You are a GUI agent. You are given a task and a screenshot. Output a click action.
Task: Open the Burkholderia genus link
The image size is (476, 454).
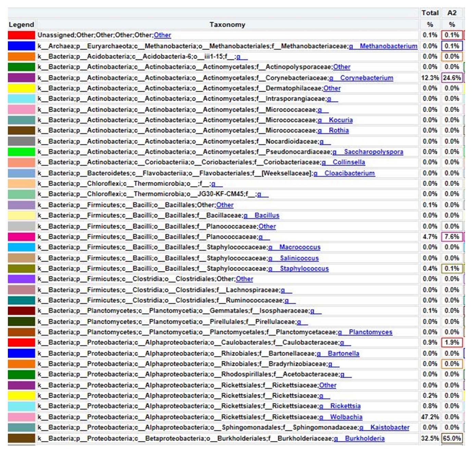pos(364,438)
